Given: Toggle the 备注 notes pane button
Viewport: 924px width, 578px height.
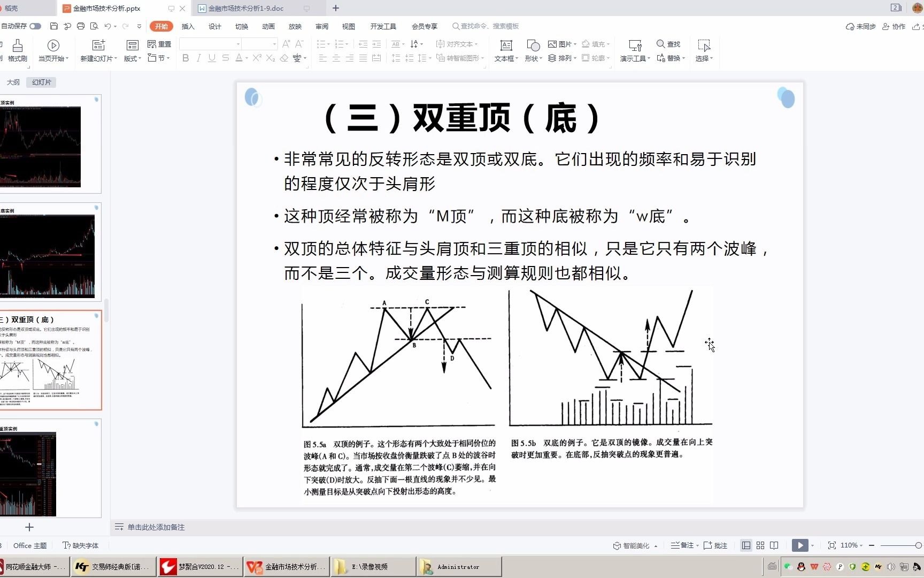Looking at the screenshot, I should point(682,545).
